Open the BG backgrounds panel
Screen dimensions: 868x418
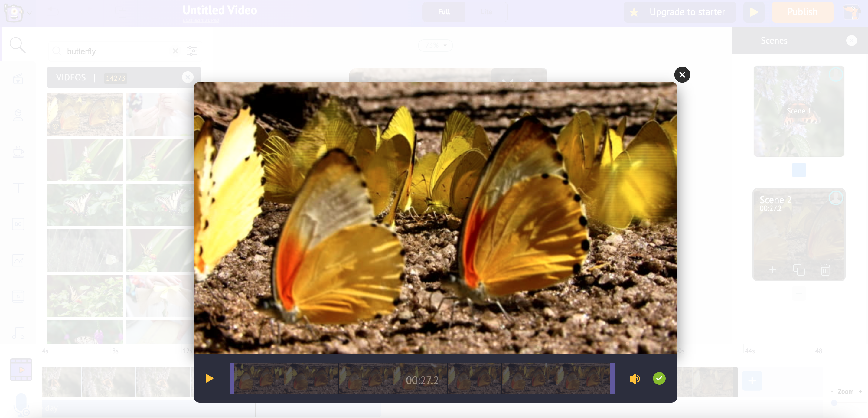click(x=18, y=224)
